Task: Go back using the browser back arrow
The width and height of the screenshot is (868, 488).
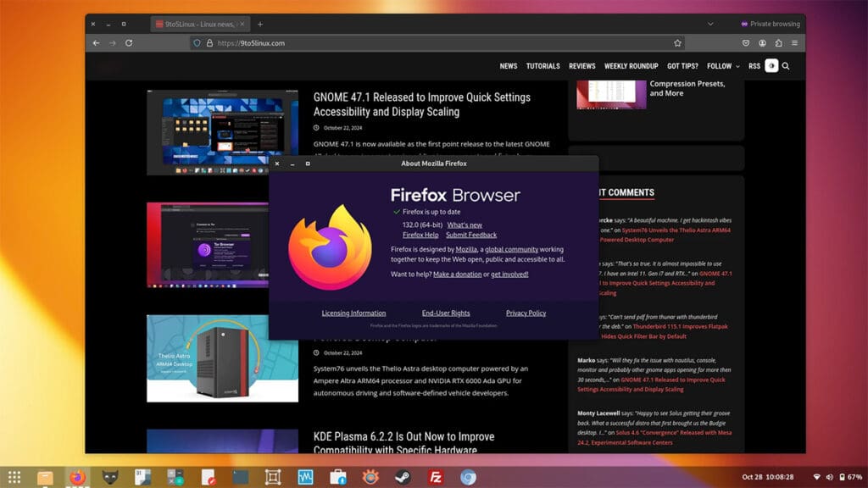Action: 97,42
